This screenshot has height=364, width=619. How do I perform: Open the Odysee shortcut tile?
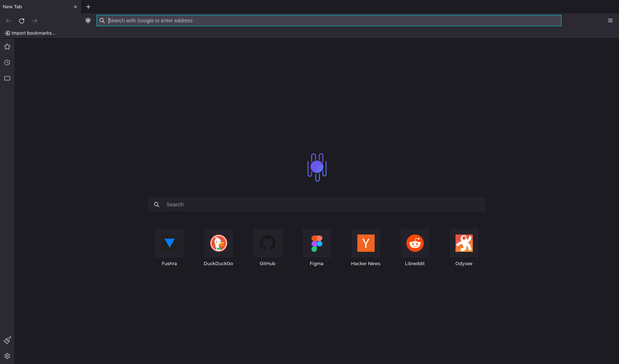464,243
